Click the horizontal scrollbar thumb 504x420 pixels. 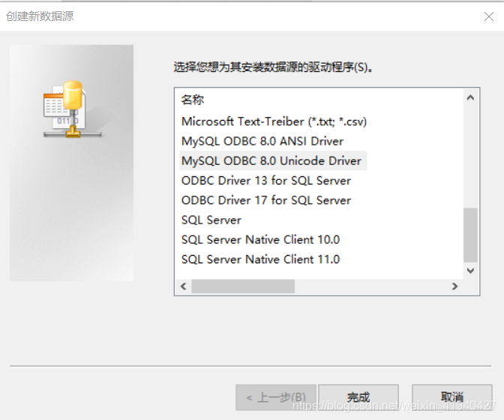(243, 286)
